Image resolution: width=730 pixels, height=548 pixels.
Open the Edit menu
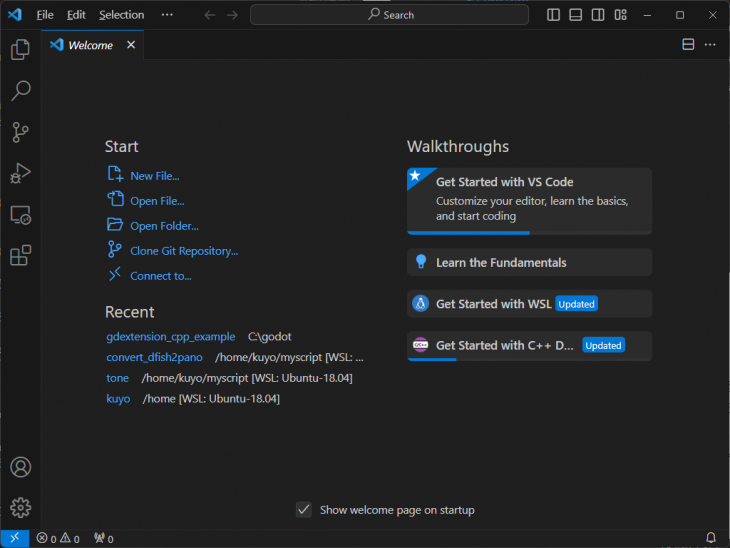(76, 15)
